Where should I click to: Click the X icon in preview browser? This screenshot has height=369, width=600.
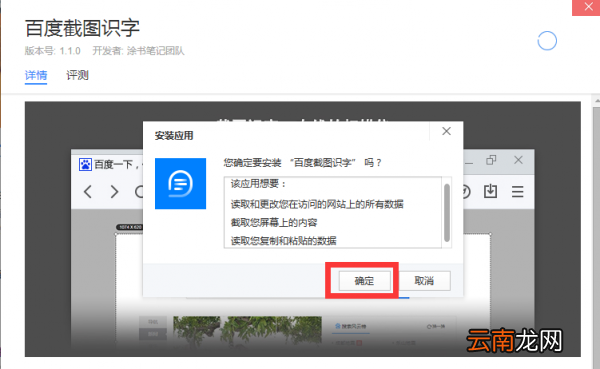pos(518,160)
